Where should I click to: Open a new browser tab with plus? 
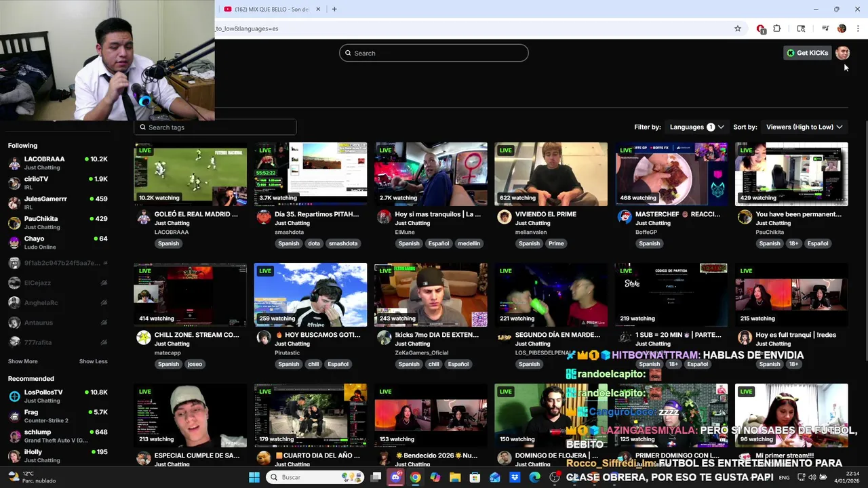coord(334,9)
